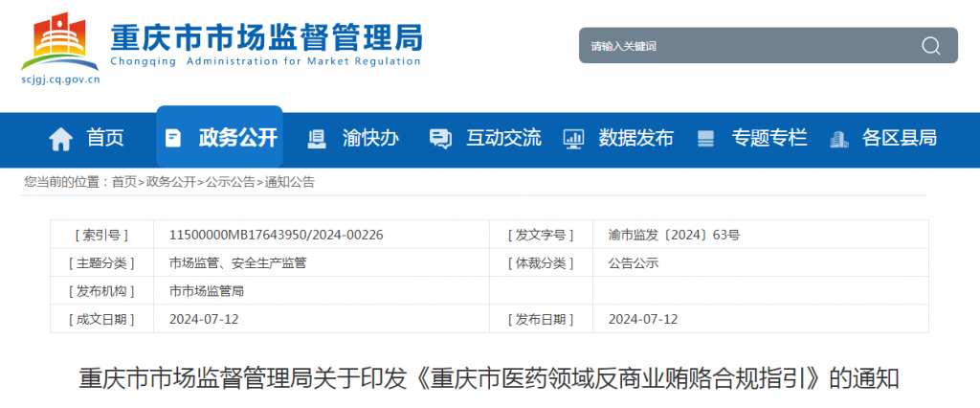The width and height of the screenshot is (980, 408).
Task: Click the 政务公开 breadcrumb link
Action: click(170, 183)
